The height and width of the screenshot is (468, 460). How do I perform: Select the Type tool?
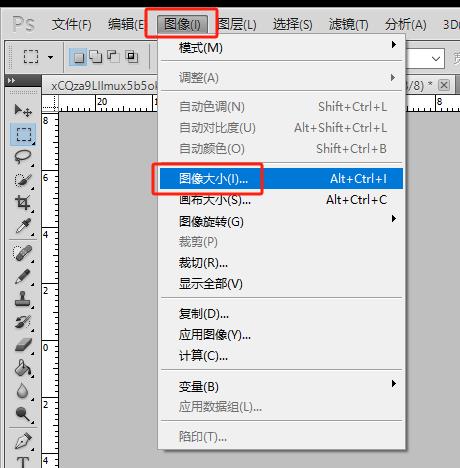click(x=23, y=462)
